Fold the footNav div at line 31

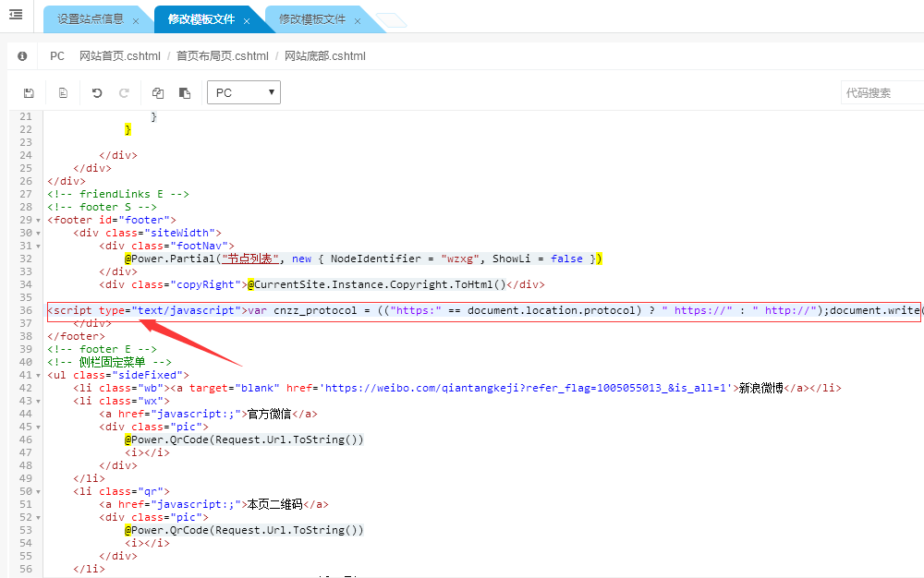click(x=38, y=246)
